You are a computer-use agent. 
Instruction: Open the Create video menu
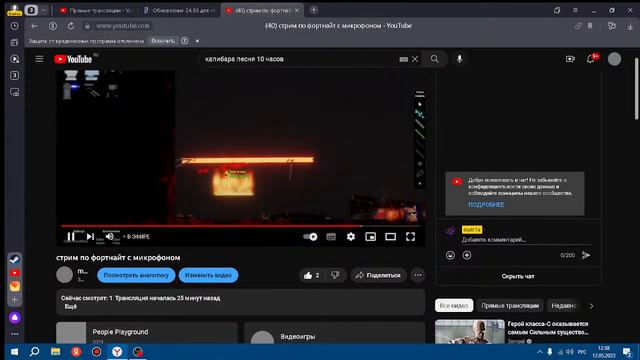(x=570, y=59)
